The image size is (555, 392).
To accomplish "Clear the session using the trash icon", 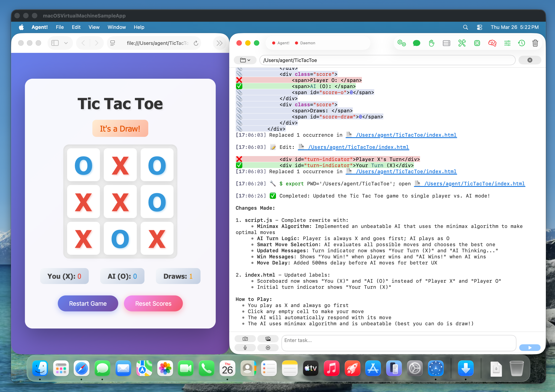I will click(535, 43).
